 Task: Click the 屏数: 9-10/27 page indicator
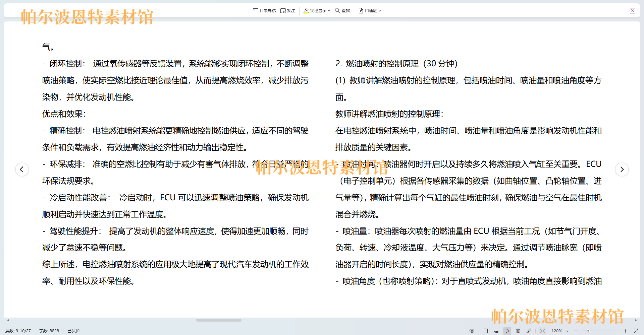tap(18, 331)
